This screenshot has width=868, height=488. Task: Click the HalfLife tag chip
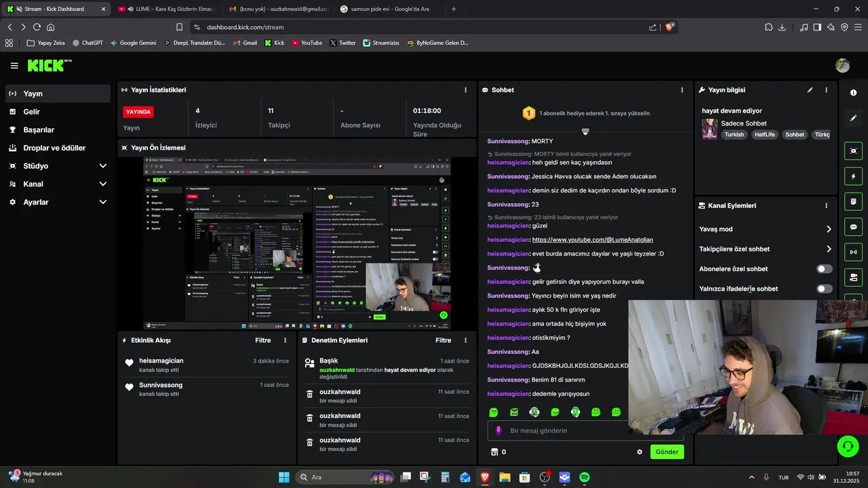[764, 135]
